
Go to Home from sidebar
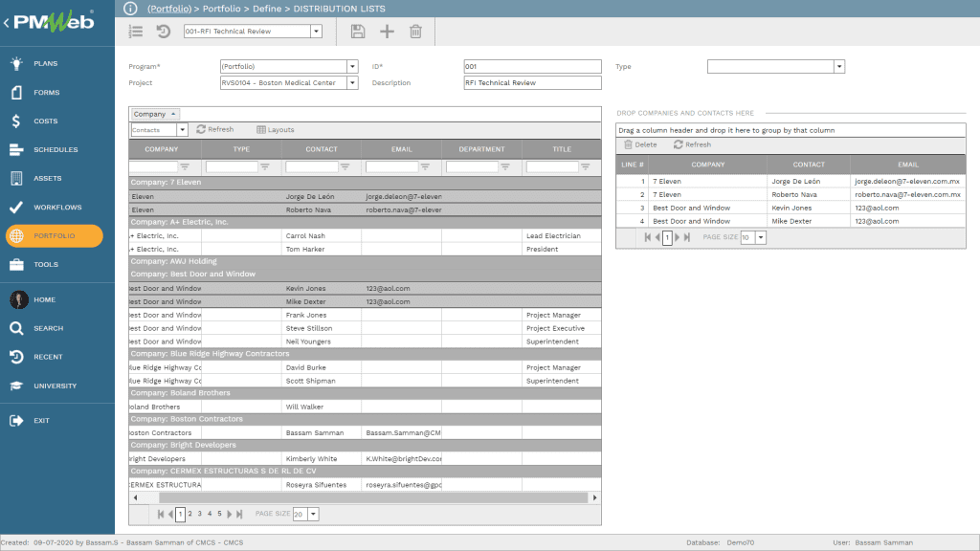pos(44,299)
